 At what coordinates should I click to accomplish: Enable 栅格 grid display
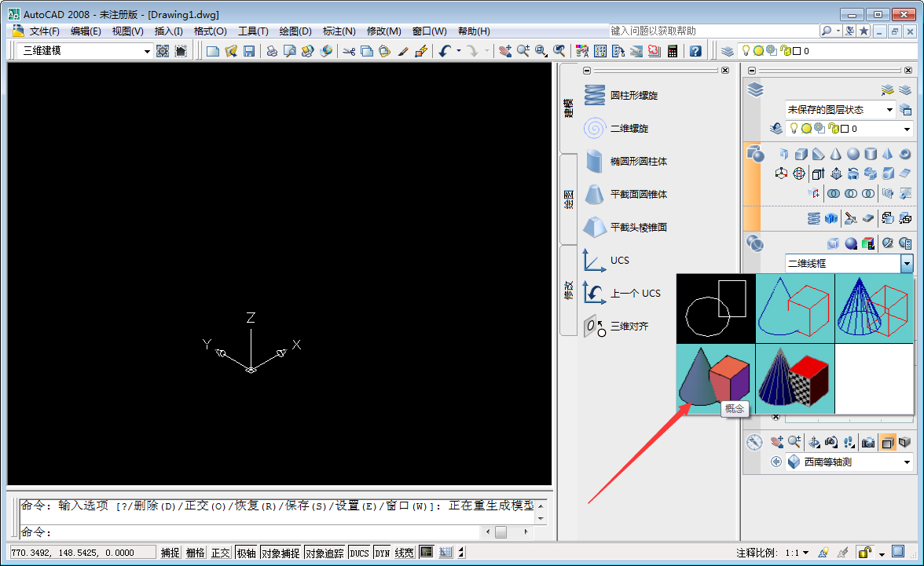tap(194, 551)
